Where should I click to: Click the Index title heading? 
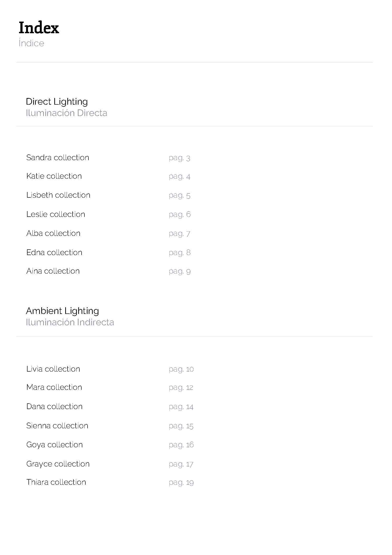tap(39, 28)
